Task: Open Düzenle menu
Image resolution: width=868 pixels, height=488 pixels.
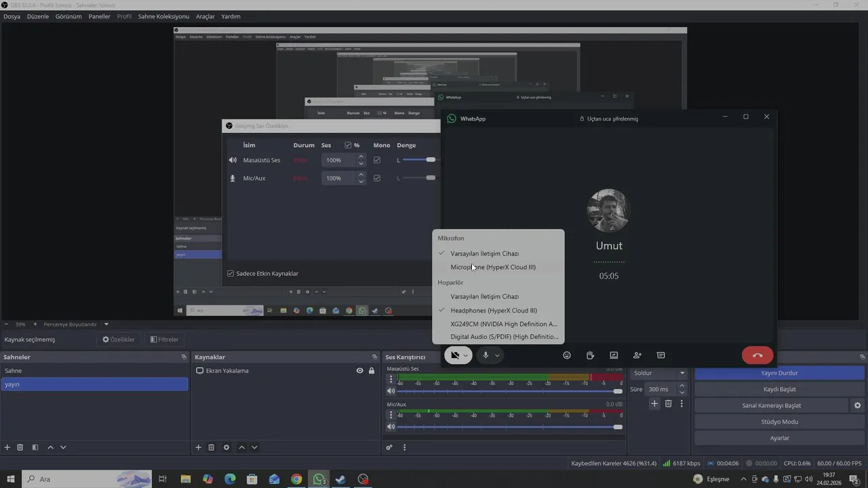Action: pos(38,16)
